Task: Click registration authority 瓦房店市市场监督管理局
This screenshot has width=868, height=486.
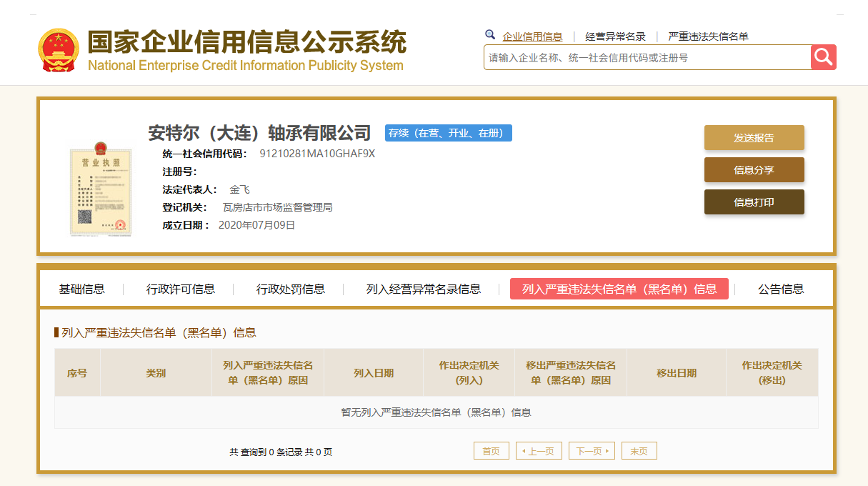Action: click(x=278, y=207)
